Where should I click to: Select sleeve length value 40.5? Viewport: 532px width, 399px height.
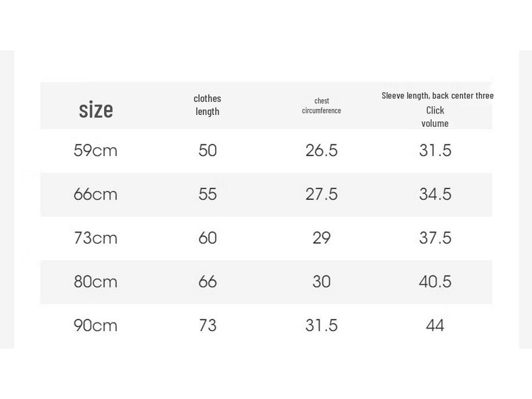pos(435,281)
